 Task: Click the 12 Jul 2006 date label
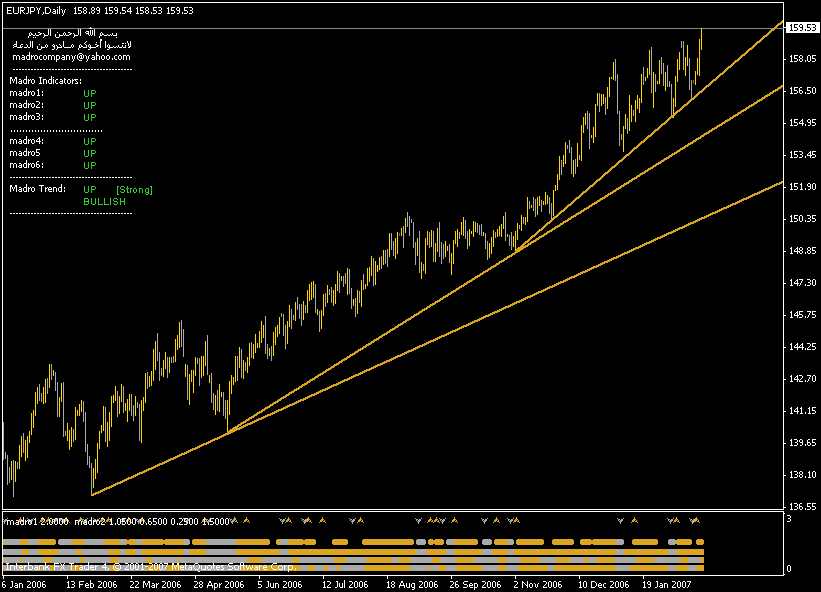tap(345, 584)
